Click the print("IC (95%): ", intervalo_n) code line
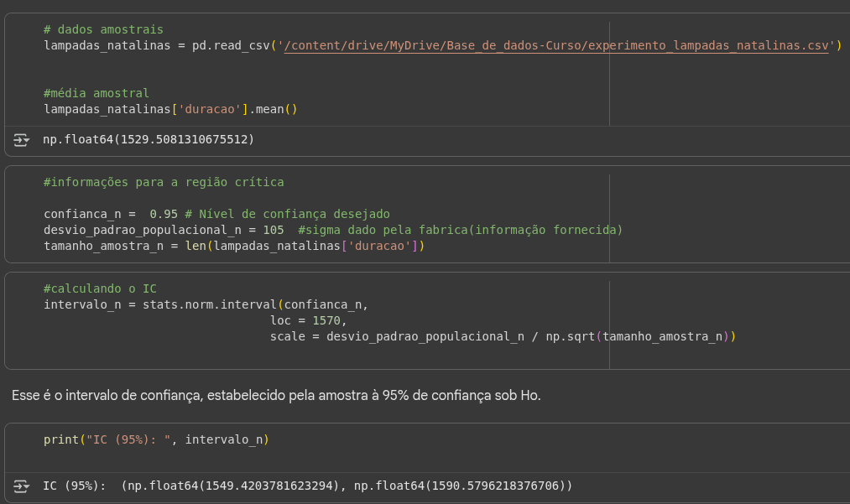Viewport: 850px width, 504px height. point(161,439)
